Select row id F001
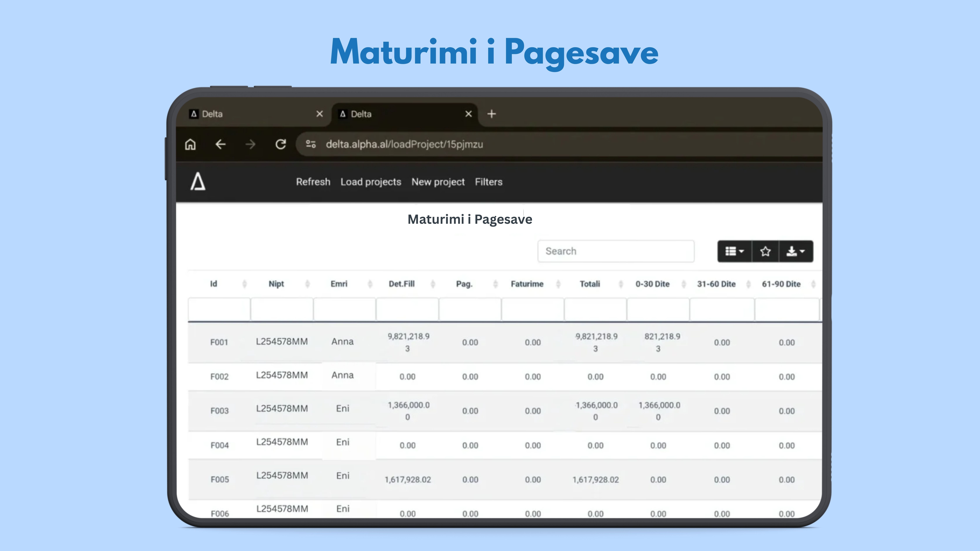 pyautogui.click(x=219, y=342)
